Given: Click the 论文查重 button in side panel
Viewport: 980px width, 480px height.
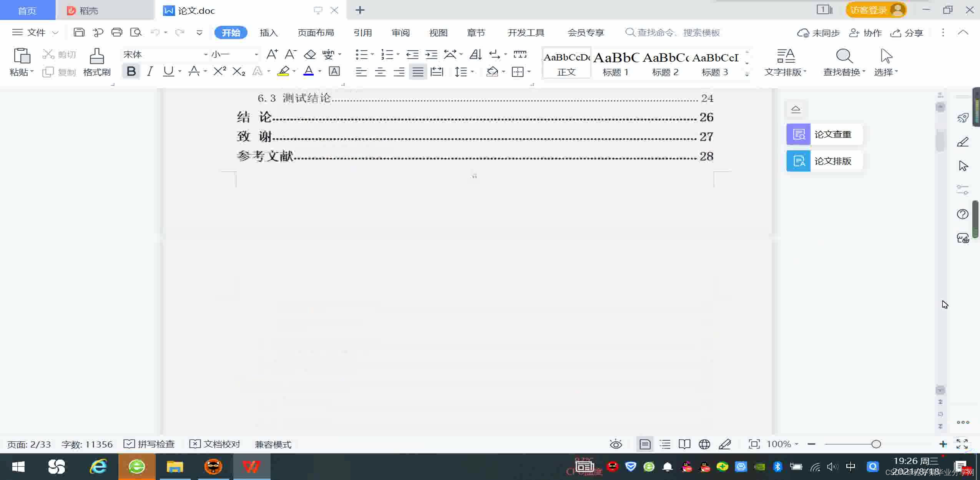Looking at the screenshot, I should (824, 134).
